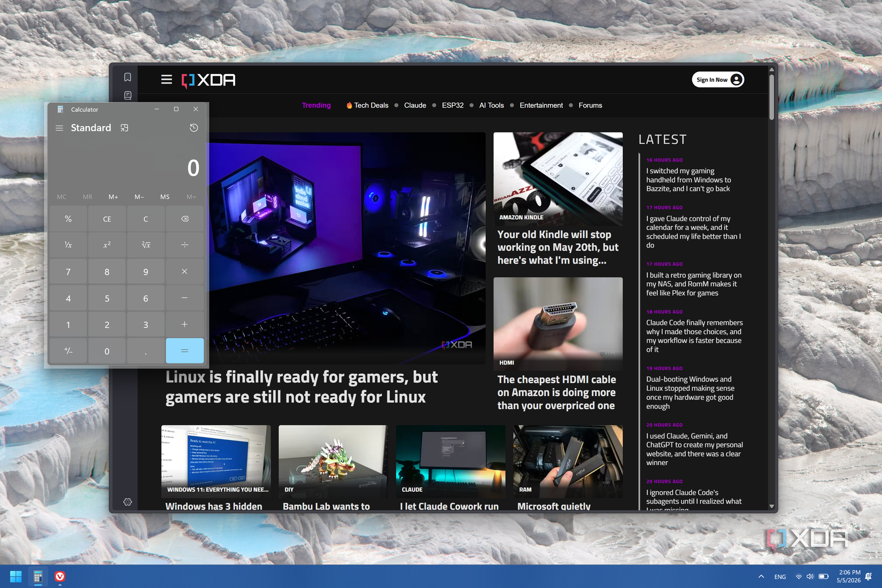Click the number 5 key
Screen dimensions: 882x588
pos(107,298)
